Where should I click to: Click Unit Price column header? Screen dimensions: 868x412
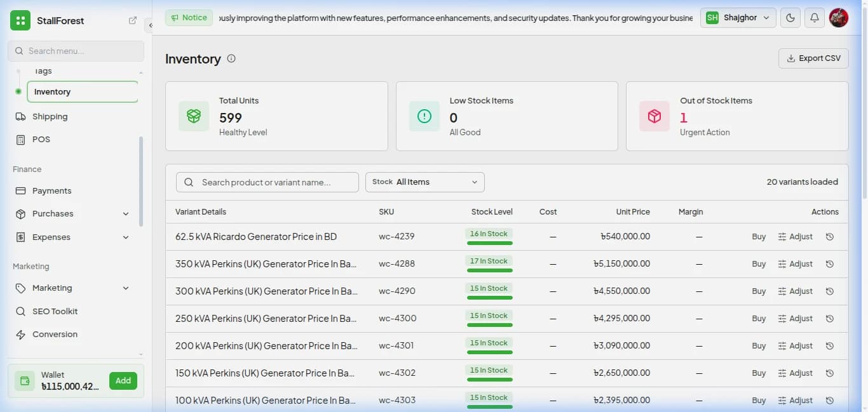pos(633,212)
